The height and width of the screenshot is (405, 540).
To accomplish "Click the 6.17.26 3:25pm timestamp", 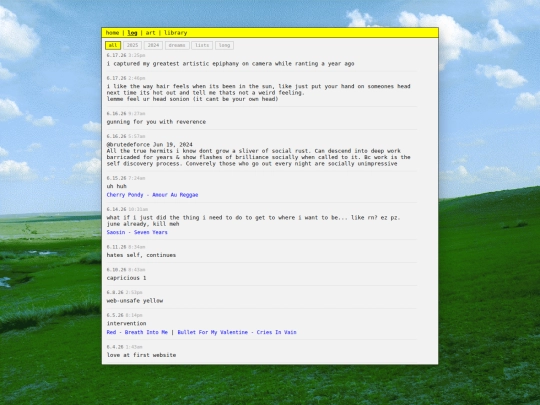I will coord(126,55).
